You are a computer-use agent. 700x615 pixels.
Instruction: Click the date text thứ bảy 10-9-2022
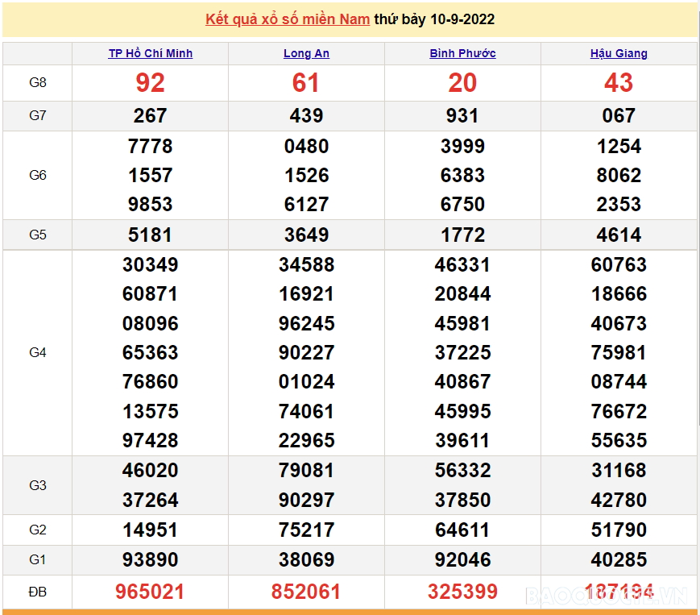[434, 19]
